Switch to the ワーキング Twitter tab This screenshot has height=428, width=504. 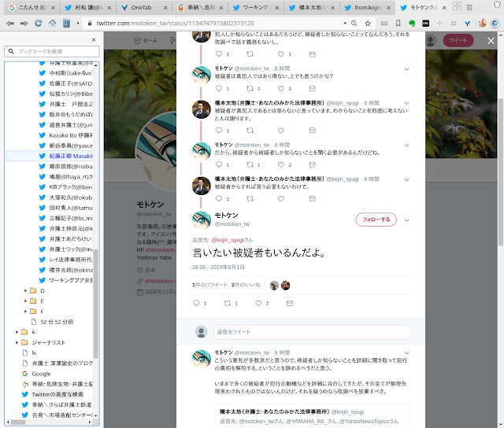coord(256,7)
